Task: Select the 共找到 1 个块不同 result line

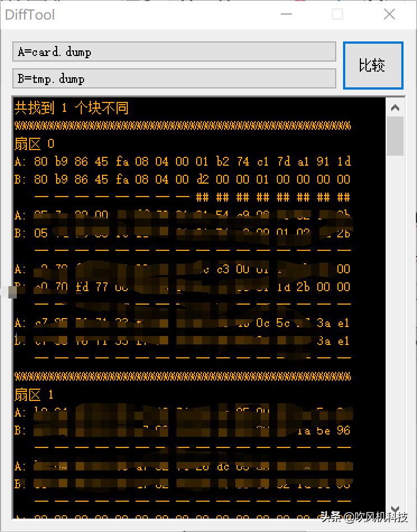Action: pos(71,108)
